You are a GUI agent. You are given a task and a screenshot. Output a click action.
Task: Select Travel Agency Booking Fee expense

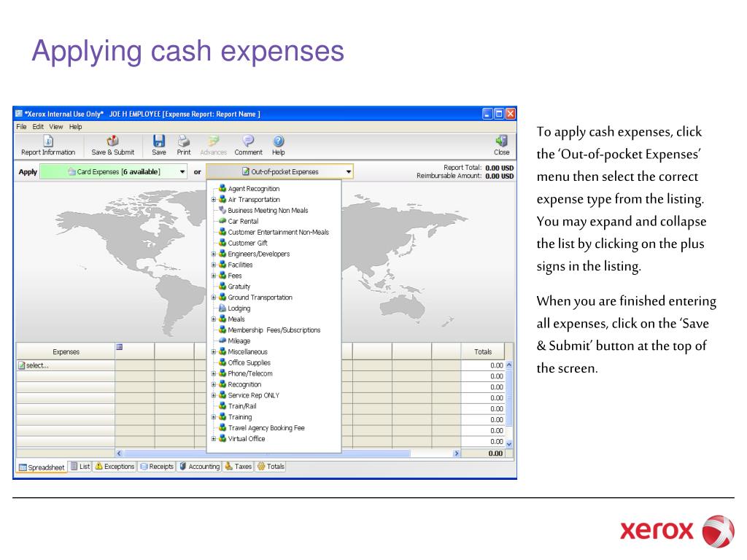click(266, 428)
